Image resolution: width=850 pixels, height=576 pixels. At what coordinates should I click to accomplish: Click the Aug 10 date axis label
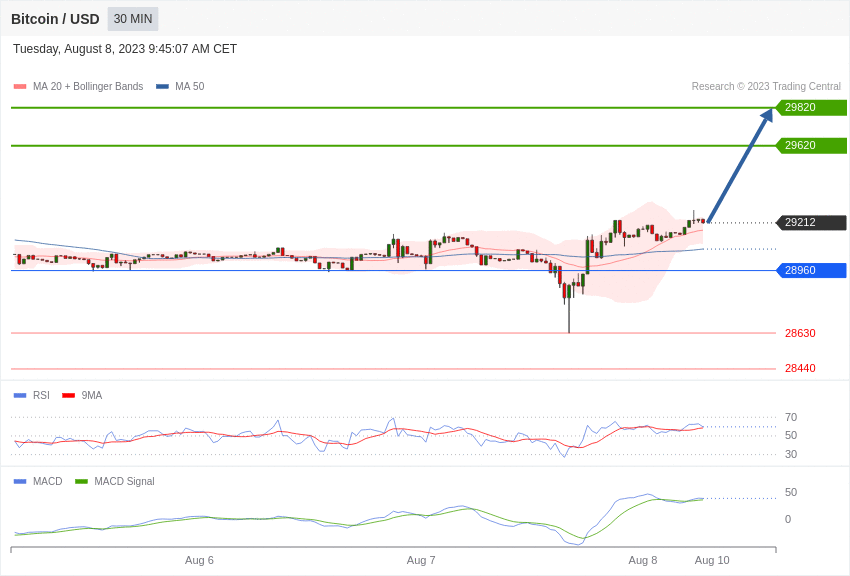(712, 560)
